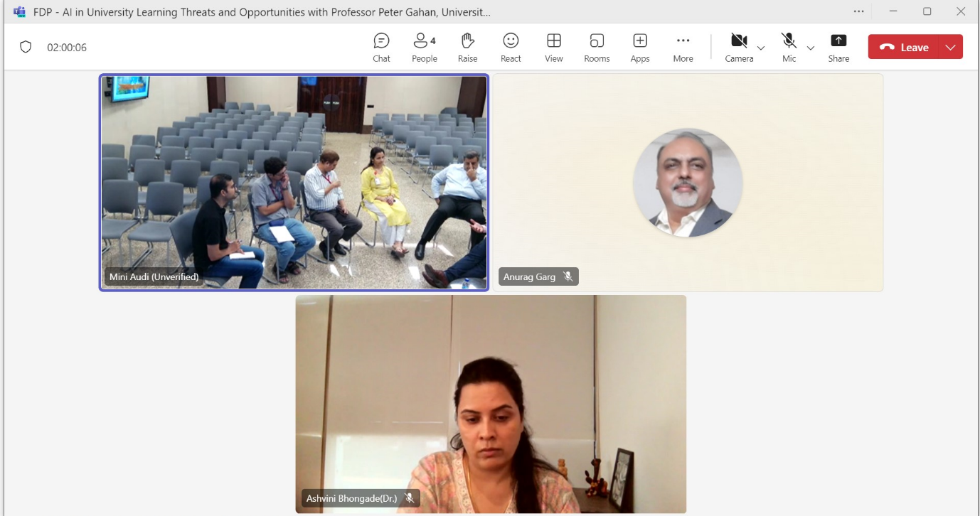
Task: Turn on the Camera
Action: tap(739, 48)
